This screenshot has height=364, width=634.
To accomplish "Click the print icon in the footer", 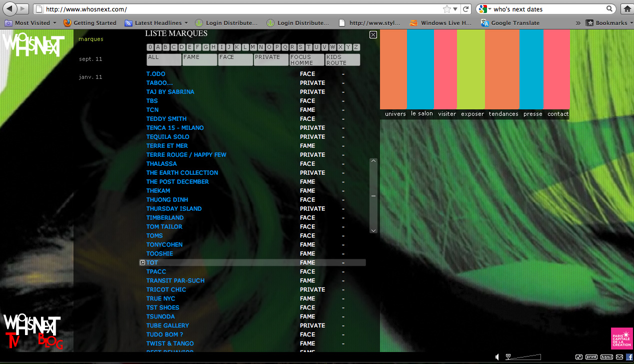I will point(591,357).
